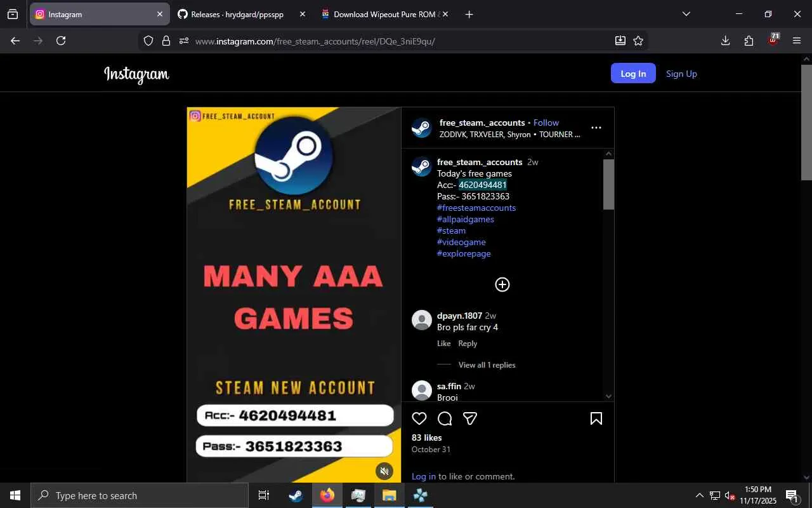Open Windows Task View

point(264,495)
